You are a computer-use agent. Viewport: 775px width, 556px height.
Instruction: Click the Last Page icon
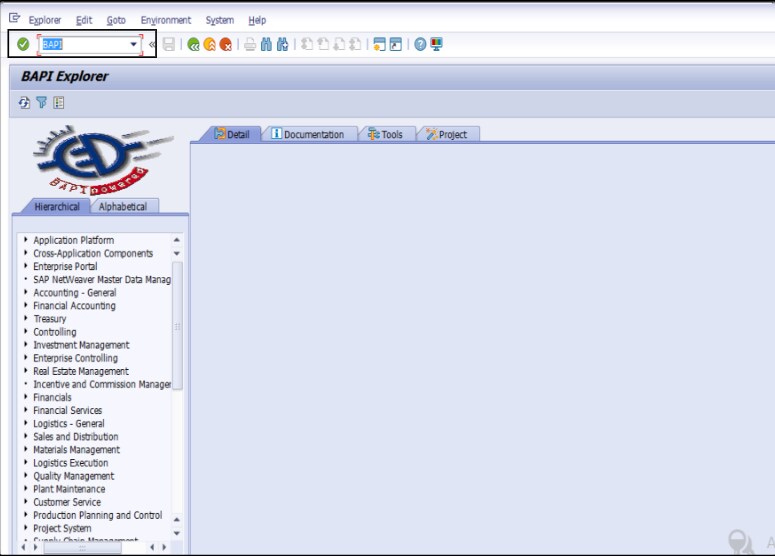pos(355,44)
